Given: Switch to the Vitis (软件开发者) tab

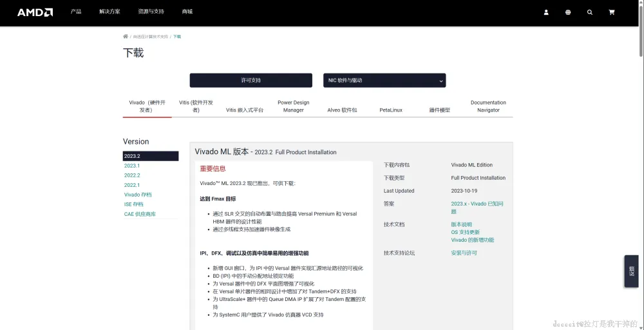Looking at the screenshot, I should pos(196,106).
